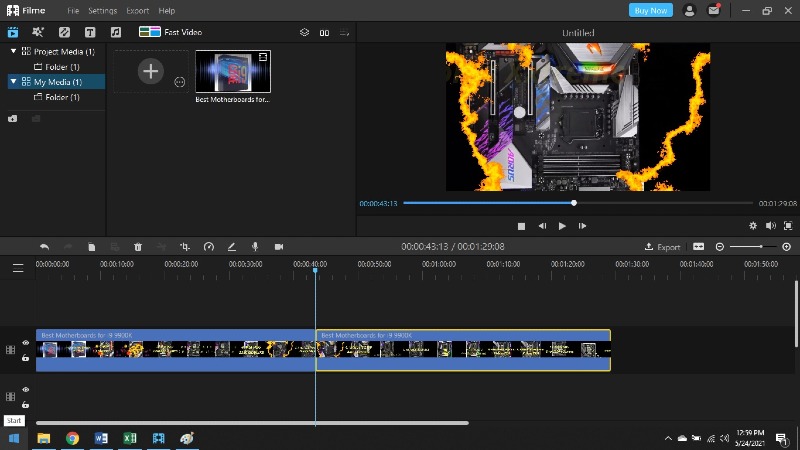Screen dimensions: 800x450
Task: Play the preview video
Action: coord(562,226)
